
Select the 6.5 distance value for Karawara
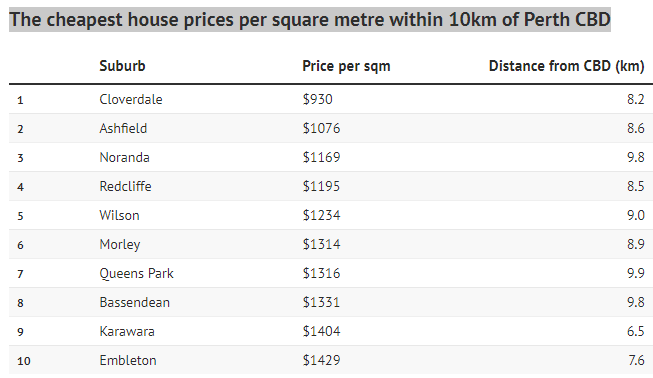(636, 331)
